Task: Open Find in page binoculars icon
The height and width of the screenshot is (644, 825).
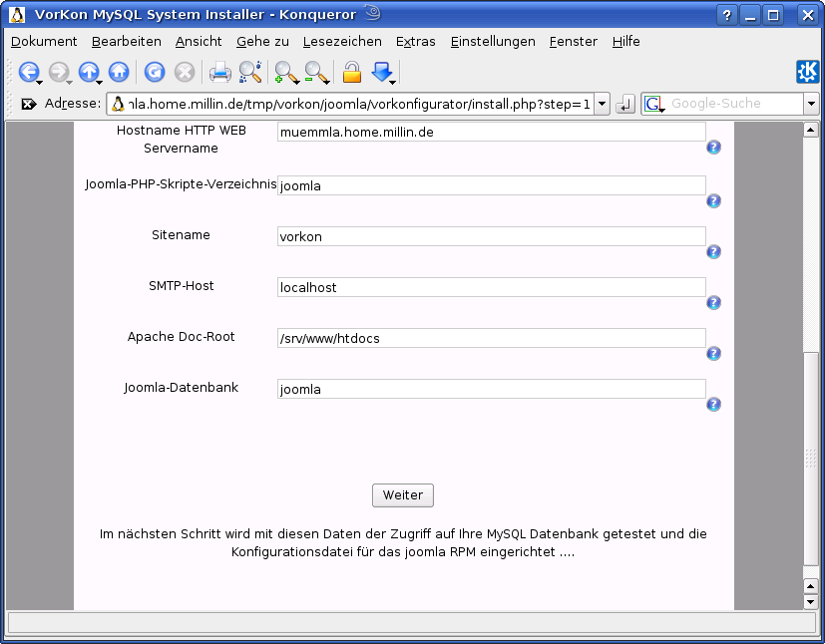Action: pyautogui.click(x=250, y=72)
